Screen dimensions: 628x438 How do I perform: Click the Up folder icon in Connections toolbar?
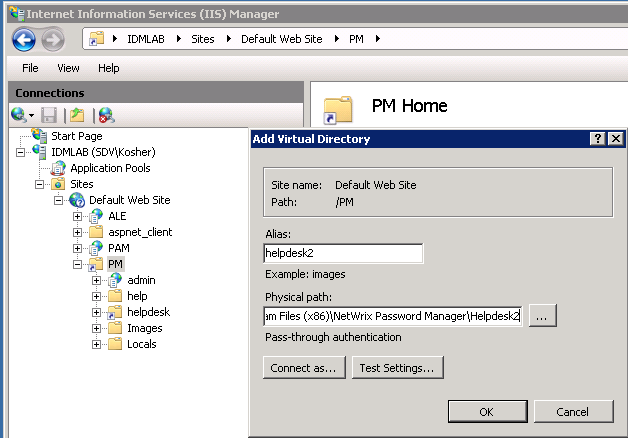pos(76,115)
